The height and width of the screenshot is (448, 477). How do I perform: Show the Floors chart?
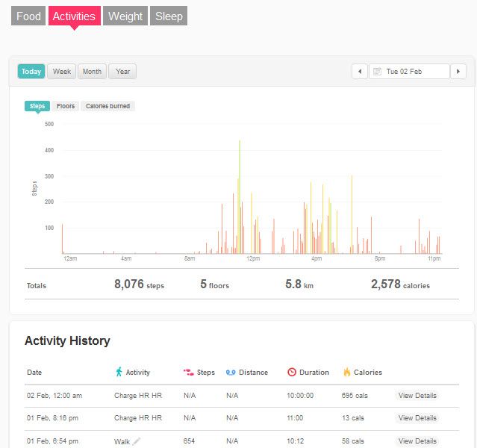pyautogui.click(x=66, y=106)
